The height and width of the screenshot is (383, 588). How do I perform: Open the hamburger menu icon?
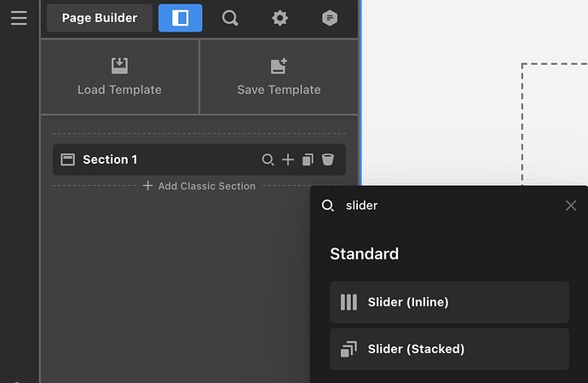19,18
